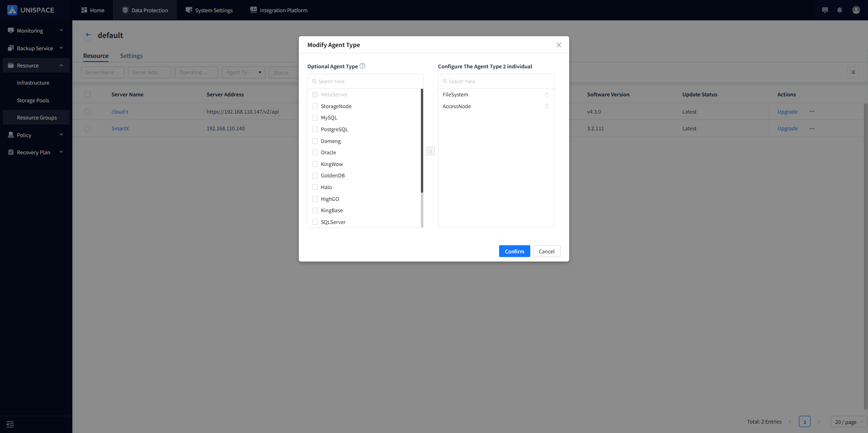Open the Settings tab
The image size is (868, 433).
point(131,56)
